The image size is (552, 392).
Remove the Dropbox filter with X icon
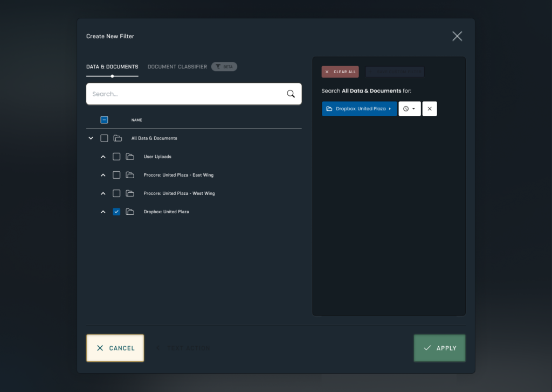pyautogui.click(x=430, y=109)
